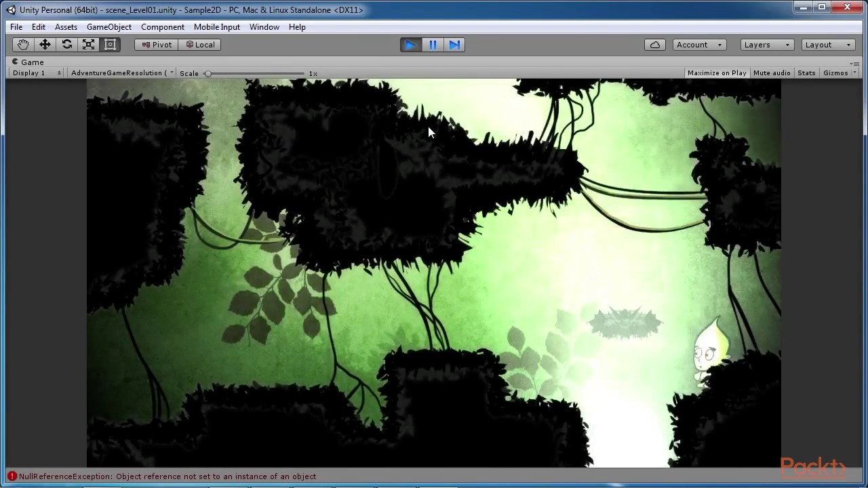Image resolution: width=868 pixels, height=488 pixels.
Task: Open the Game panel options menu
Action: [x=855, y=62]
